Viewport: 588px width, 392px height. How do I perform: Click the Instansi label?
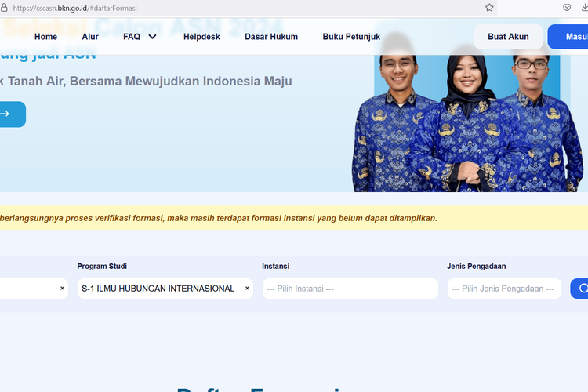[276, 267]
